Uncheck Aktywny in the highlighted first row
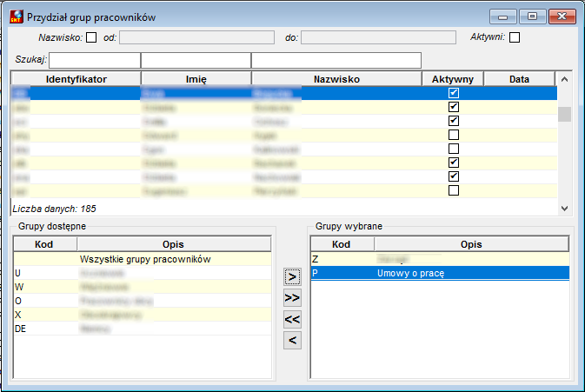This screenshot has width=585, height=392. 454,93
